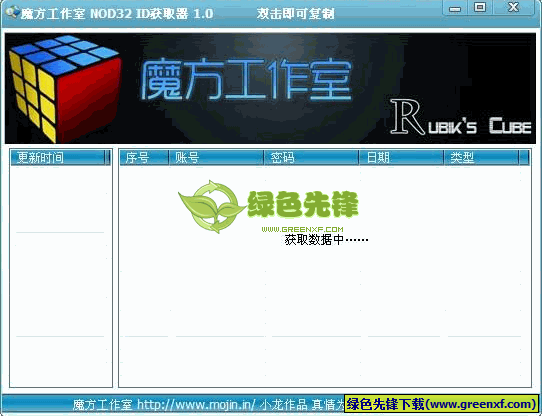Viewport: 542px width, 416px height.
Task: Sort by the 账号 column header
Action: pos(216,158)
